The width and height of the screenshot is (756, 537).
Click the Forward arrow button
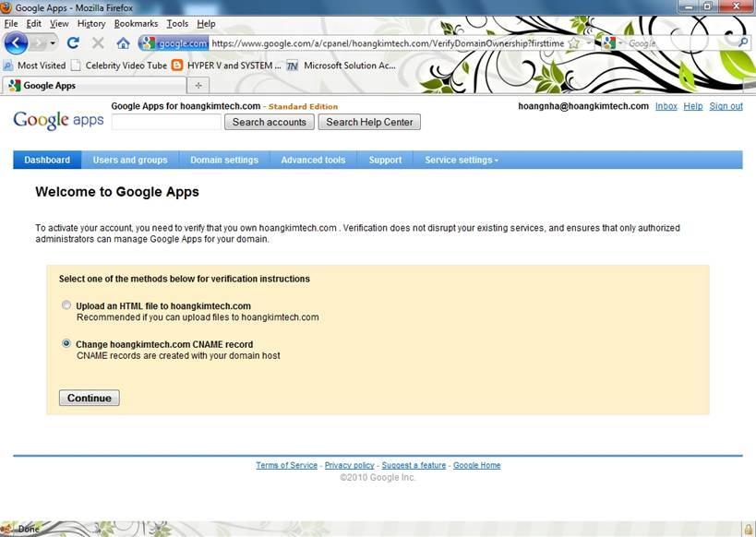coord(39,43)
